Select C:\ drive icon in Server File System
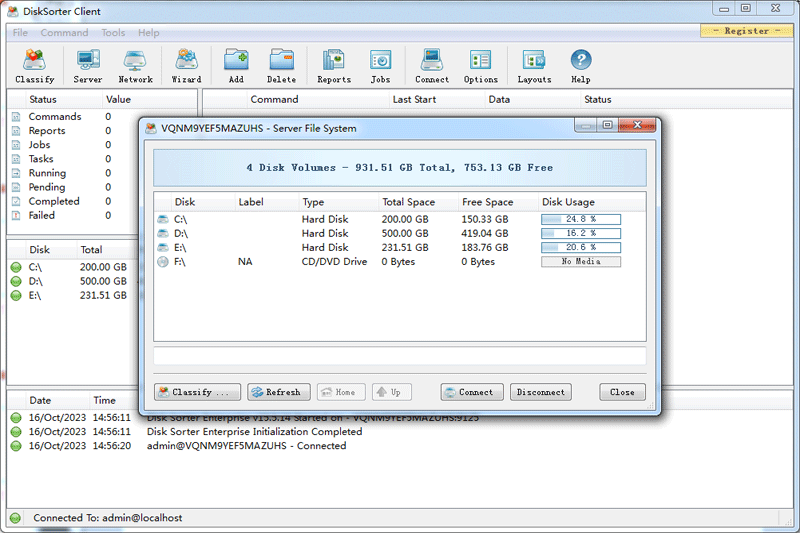 (x=163, y=219)
